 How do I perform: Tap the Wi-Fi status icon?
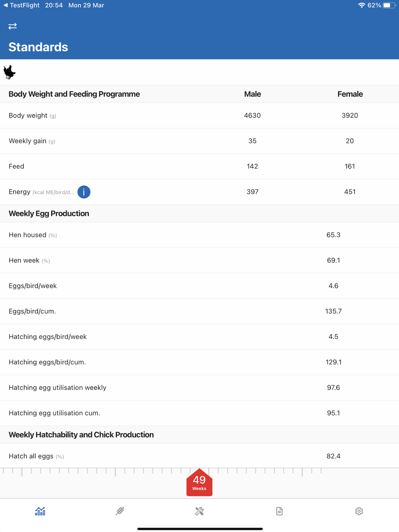[x=361, y=5]
